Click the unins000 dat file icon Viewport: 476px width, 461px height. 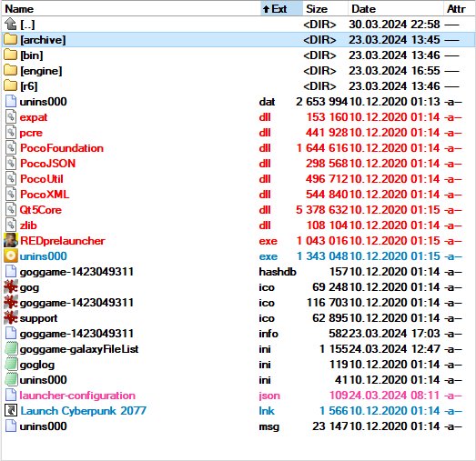pos(11,102)
